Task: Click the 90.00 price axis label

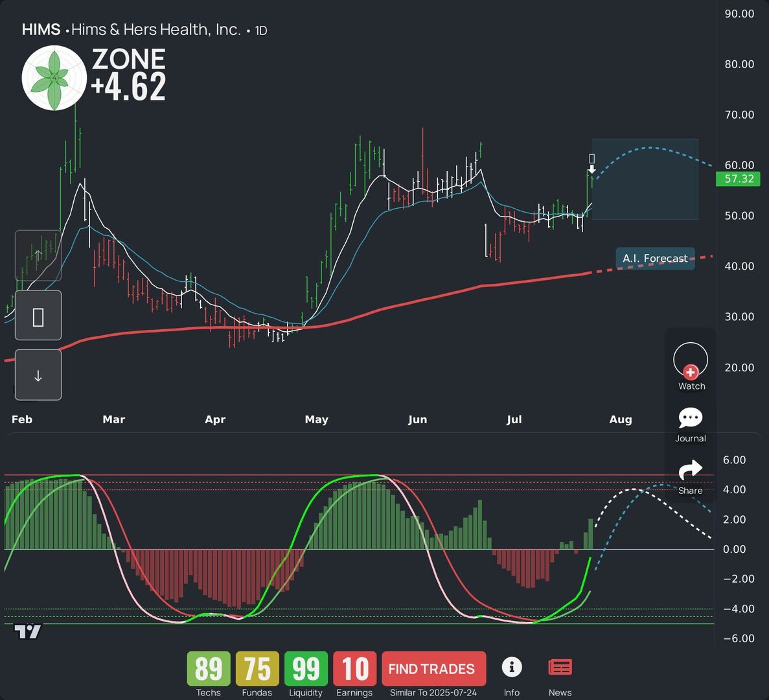Action: [x=740, y=14]
